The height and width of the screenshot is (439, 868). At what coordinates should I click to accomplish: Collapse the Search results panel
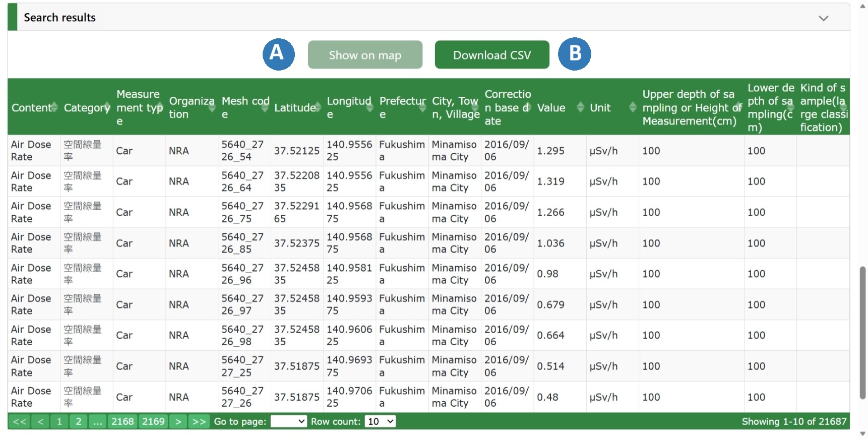tap(823, 18)
